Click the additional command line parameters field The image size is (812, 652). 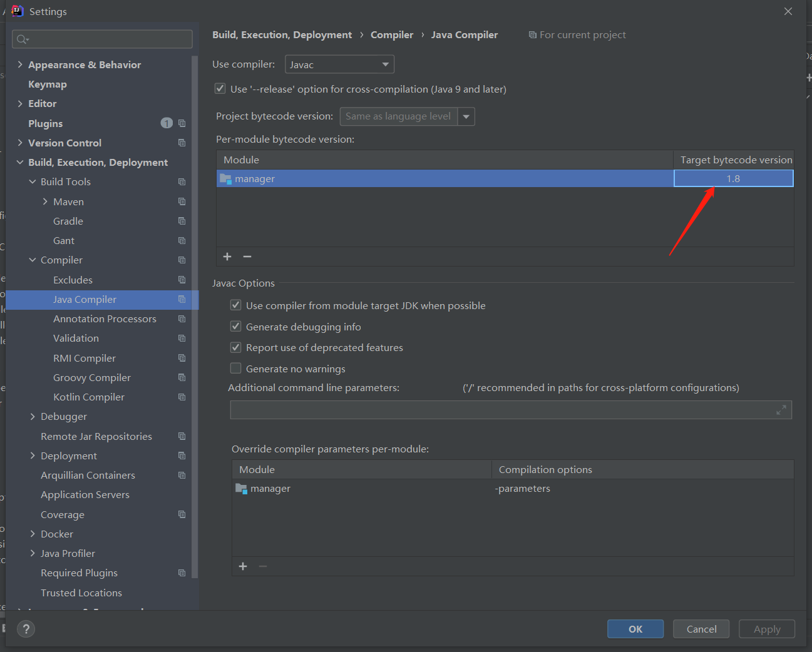click(501, 410)
